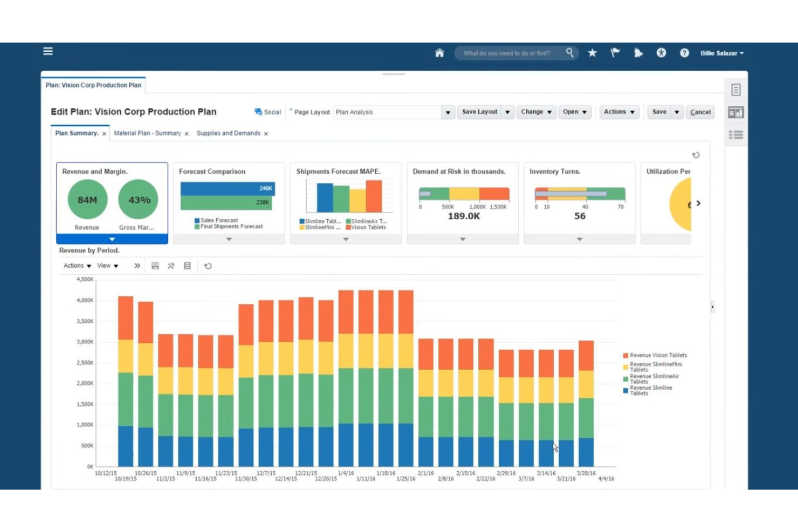This screenshot has height=532, width=798.
Task: Click the 43% Gross Margin circle
Action: pyautogui.click(x=139, y=199)
